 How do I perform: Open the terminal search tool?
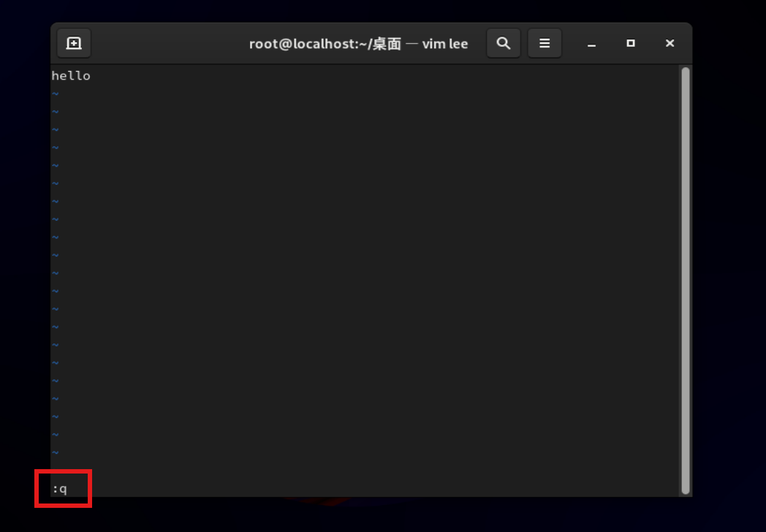[503, 43]
